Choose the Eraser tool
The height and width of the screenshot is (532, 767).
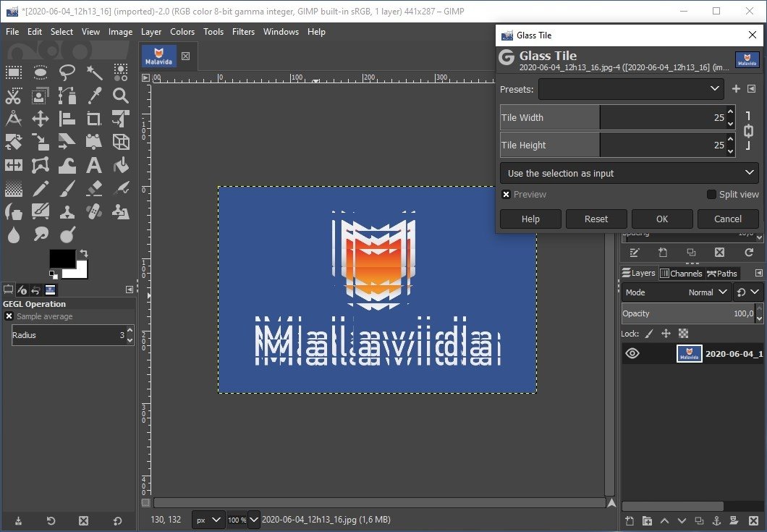pos(94,188)
